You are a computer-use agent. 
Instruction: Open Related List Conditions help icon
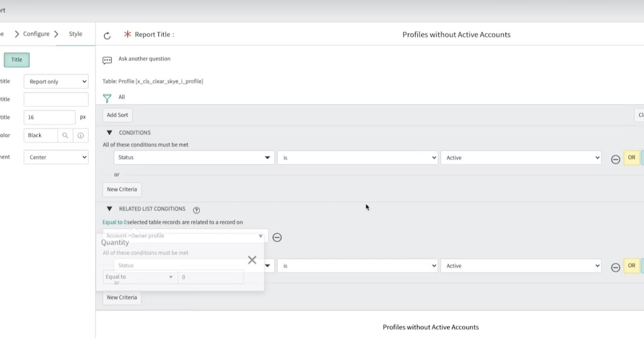[x=196, y=210]
